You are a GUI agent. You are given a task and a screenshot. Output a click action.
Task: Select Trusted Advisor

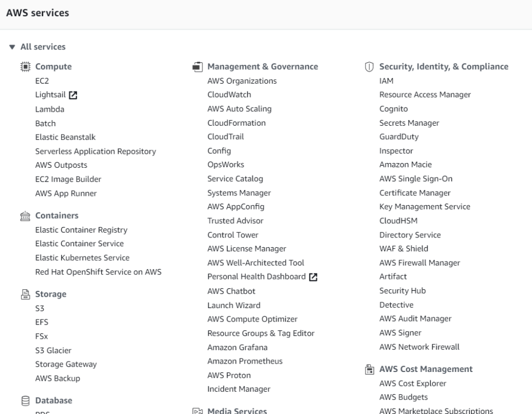tap(235, 221)
